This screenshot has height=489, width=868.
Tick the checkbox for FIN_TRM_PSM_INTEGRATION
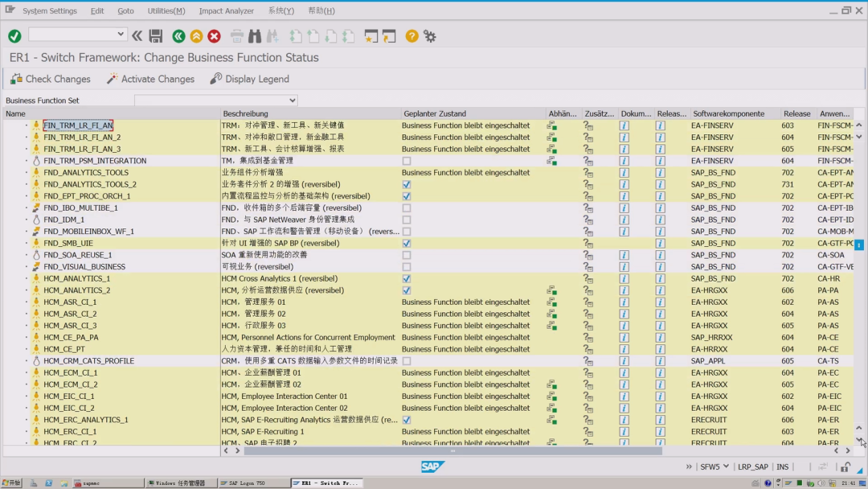tap(407, 161)
